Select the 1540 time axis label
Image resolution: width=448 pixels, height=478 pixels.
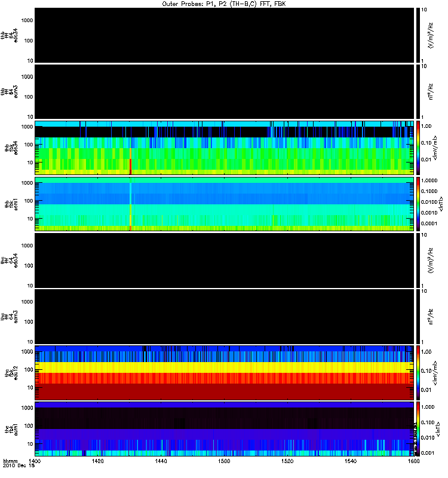click(351, 461)
